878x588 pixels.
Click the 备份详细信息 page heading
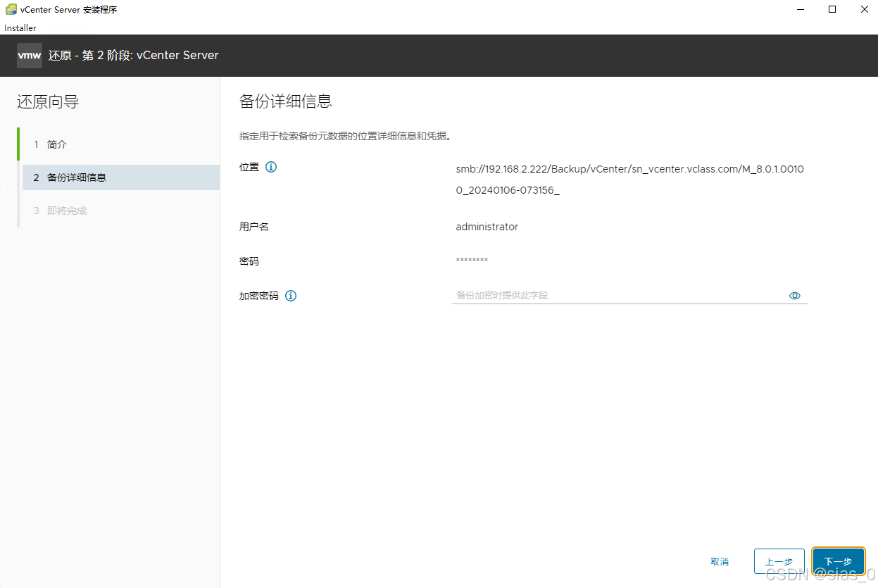point(286,101)
